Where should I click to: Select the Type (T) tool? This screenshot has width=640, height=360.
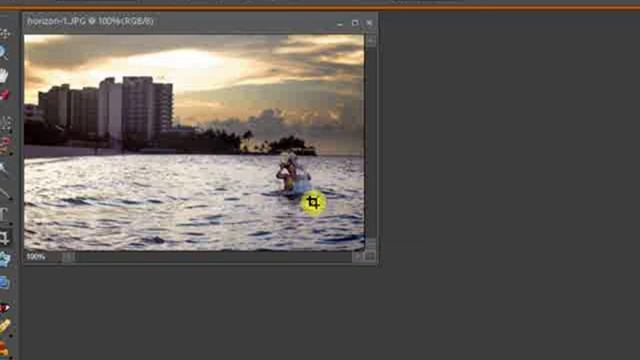(x=4, y=214)
